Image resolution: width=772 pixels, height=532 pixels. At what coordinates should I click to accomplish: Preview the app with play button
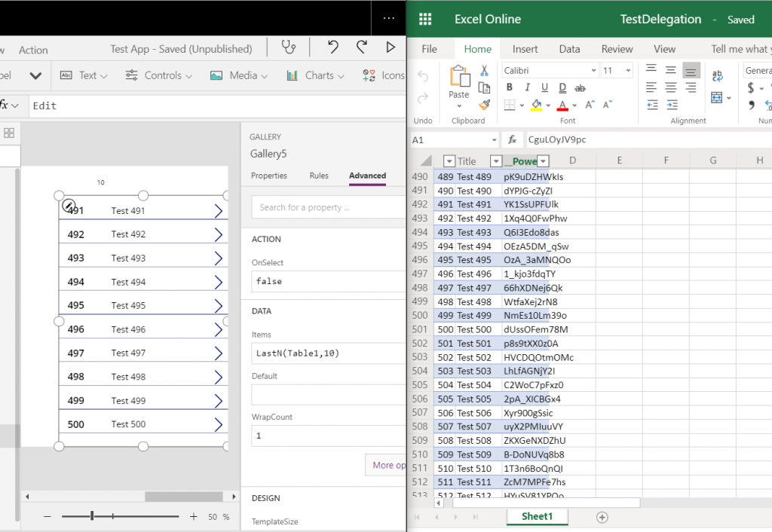tap(391, 47)
